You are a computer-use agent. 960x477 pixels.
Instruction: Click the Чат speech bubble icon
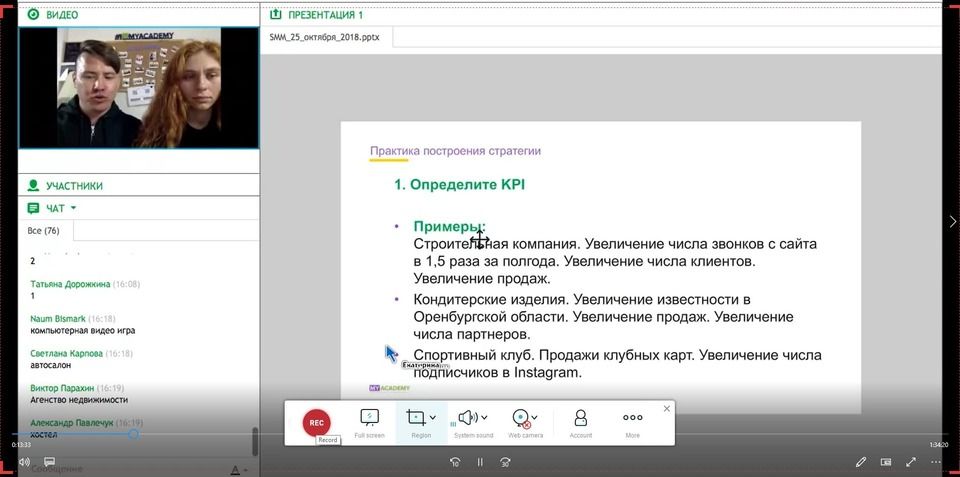pos(33,209)
